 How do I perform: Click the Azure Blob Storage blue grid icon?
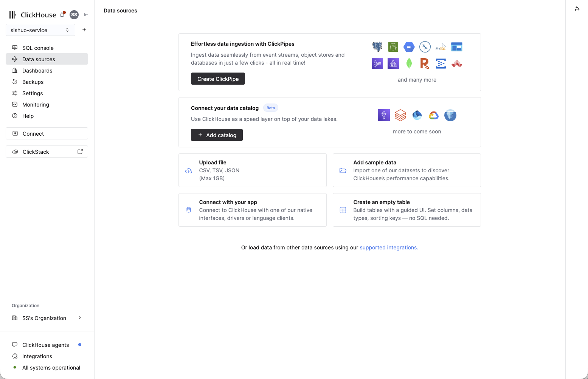(457, 47)
